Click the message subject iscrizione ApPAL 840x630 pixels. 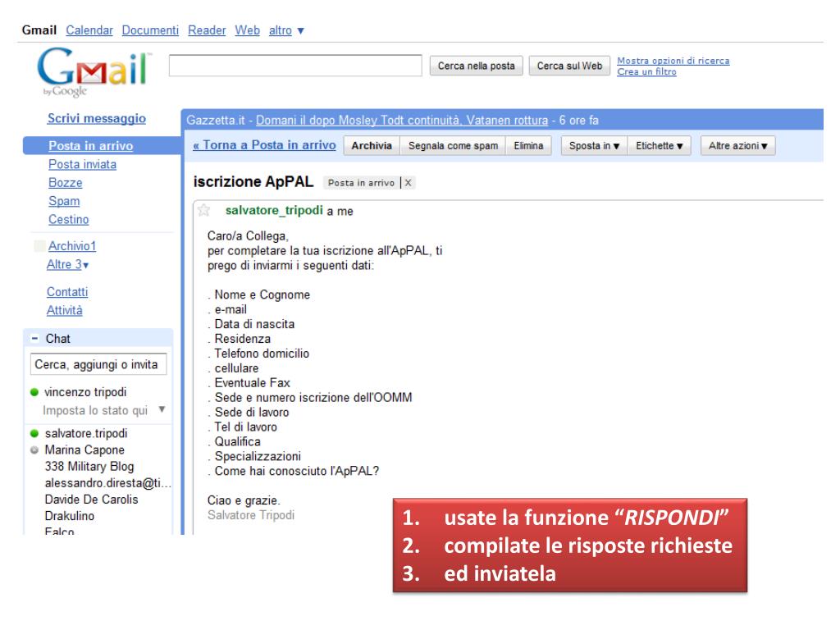tap(253, 182)
